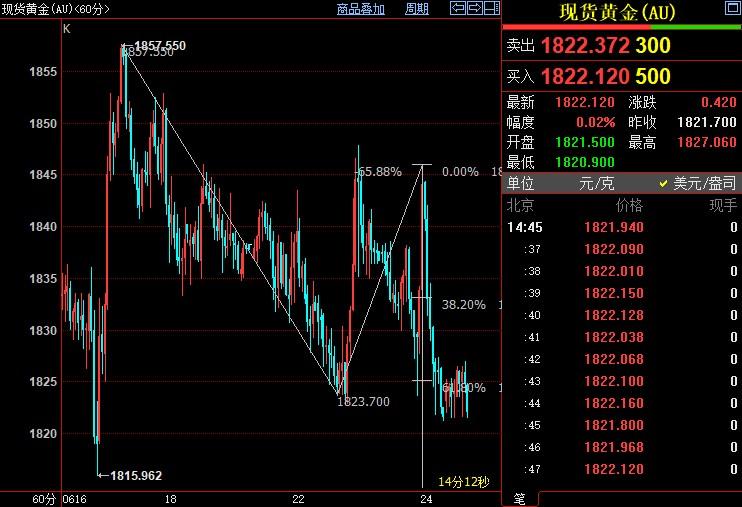Click the left arrow chart navigation icon
Viewport: 742px width, 507px height.
[457, 9]
